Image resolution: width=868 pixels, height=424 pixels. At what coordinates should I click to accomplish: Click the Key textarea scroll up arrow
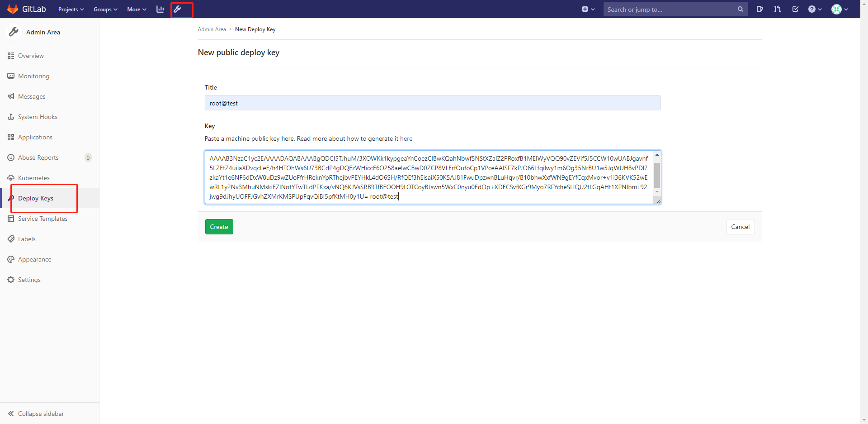(657, 155)
